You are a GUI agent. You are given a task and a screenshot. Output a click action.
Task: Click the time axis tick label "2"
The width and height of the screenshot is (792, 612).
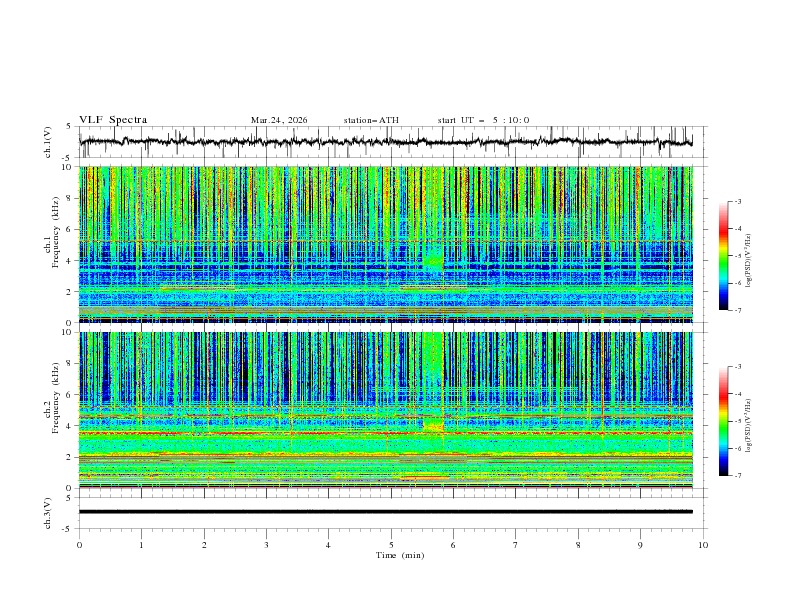204,545
